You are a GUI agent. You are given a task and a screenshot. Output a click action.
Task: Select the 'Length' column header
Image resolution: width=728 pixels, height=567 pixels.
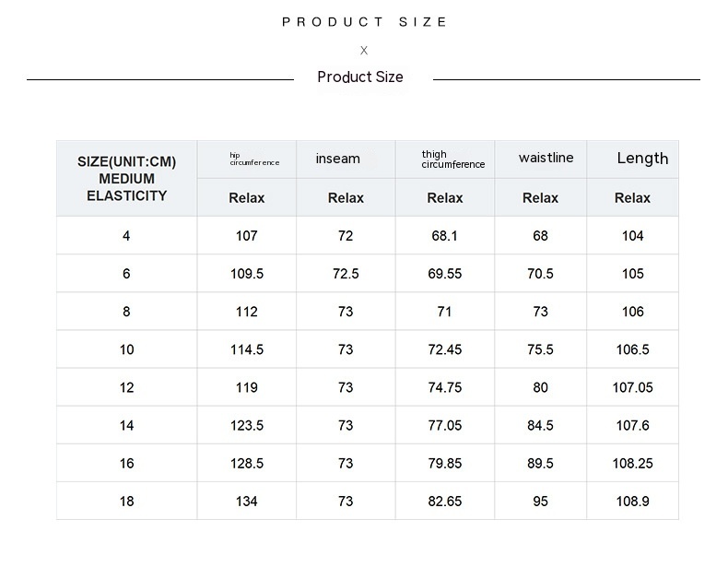point(642,159)
